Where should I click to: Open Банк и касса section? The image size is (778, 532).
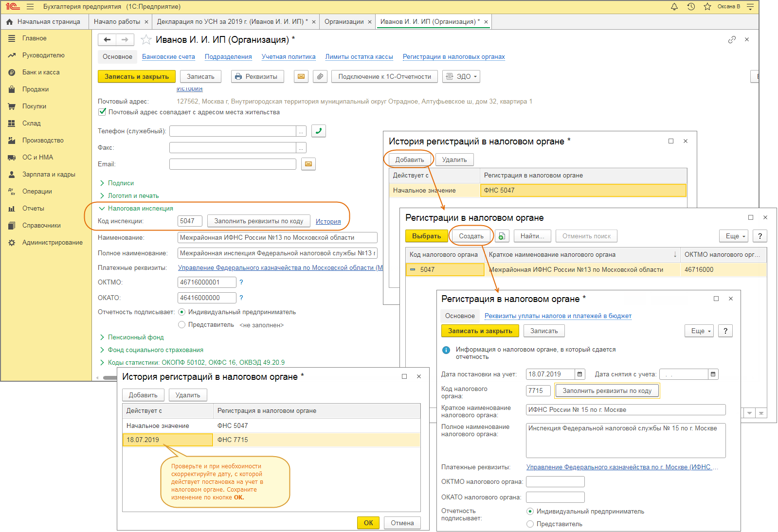[41, 72]
